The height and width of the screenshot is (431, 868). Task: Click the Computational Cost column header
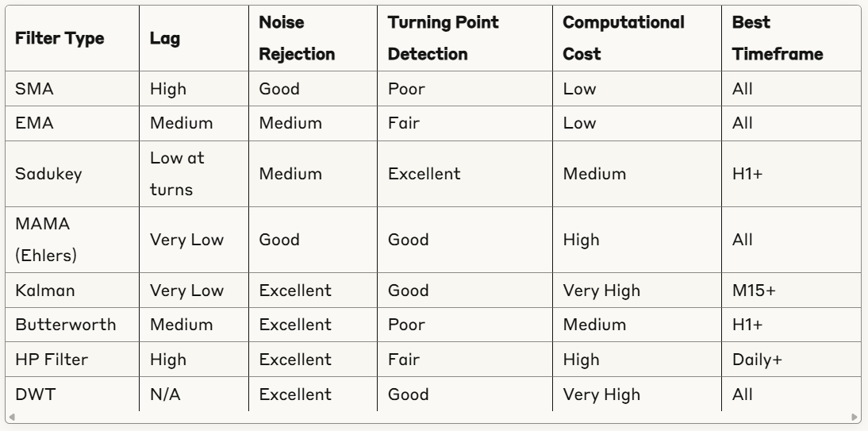623,38
